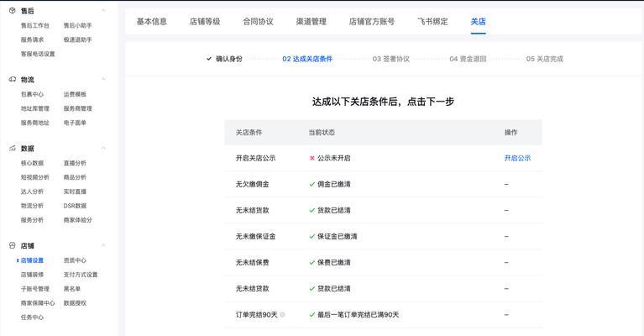
Task: Click the 物流 truck section icon
Action: pyautogui.click(x=12, y=80)
